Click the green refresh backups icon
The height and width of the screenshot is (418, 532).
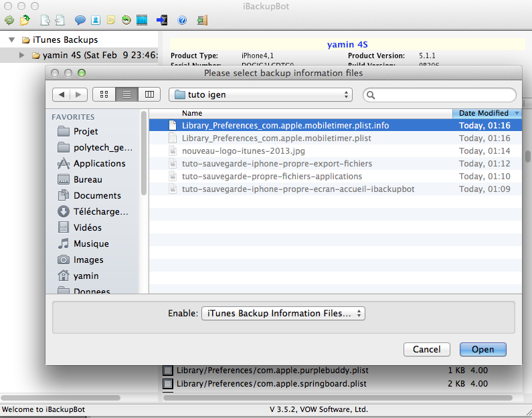click(9, 20)
